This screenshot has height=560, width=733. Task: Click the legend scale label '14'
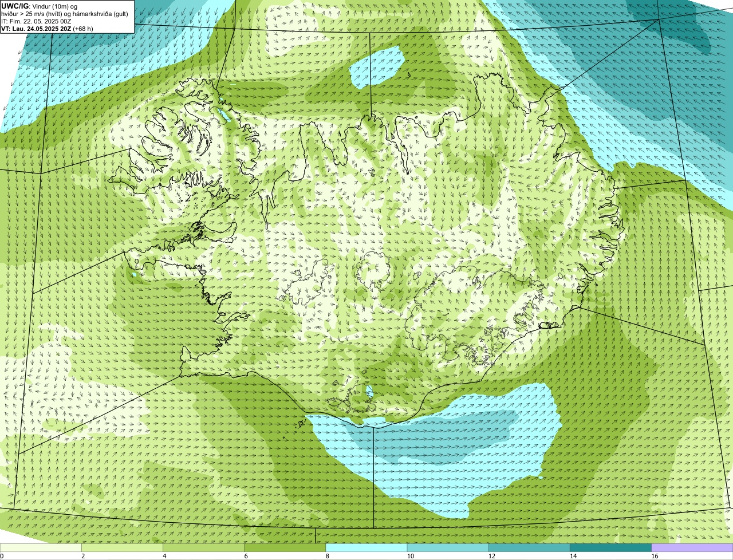(573, 556)
